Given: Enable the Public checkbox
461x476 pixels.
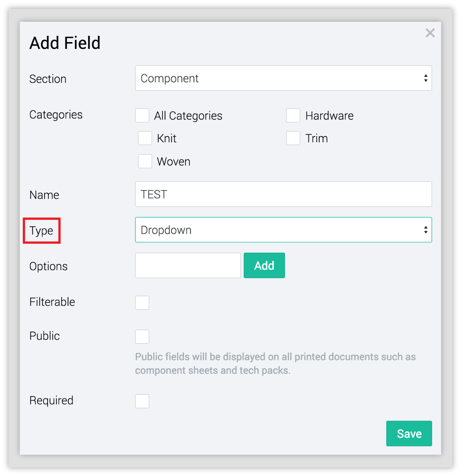Looking at the screenshot, I should click(x=142, y=337).
